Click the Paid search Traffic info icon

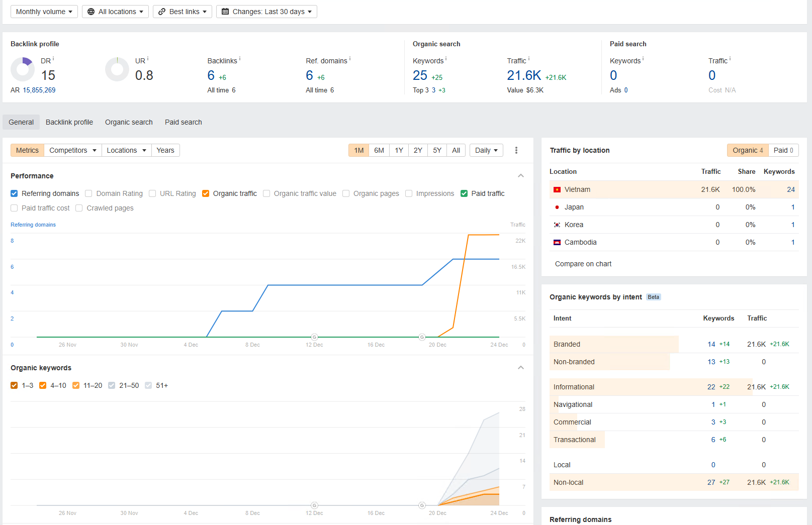(x=730, y=59)
